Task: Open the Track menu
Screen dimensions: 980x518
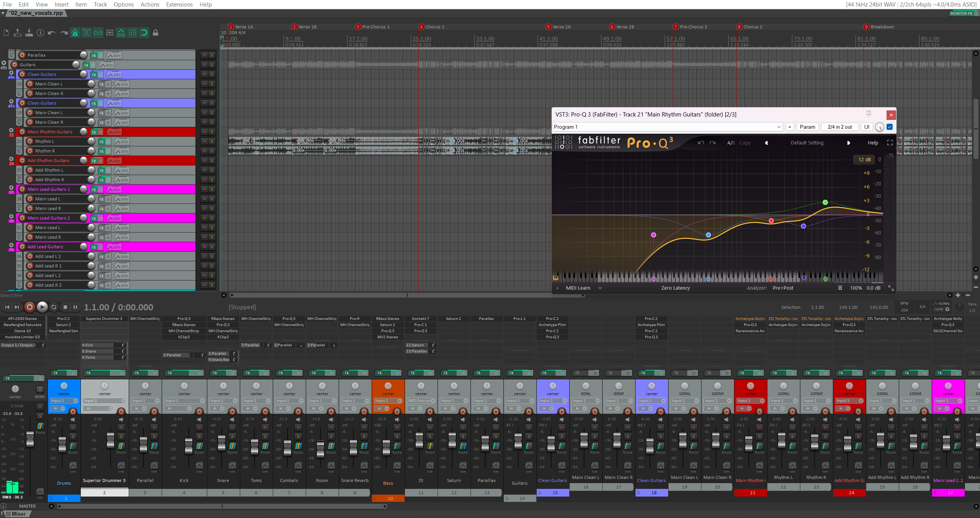Action: pyautogui.click(x=100, y=4)
